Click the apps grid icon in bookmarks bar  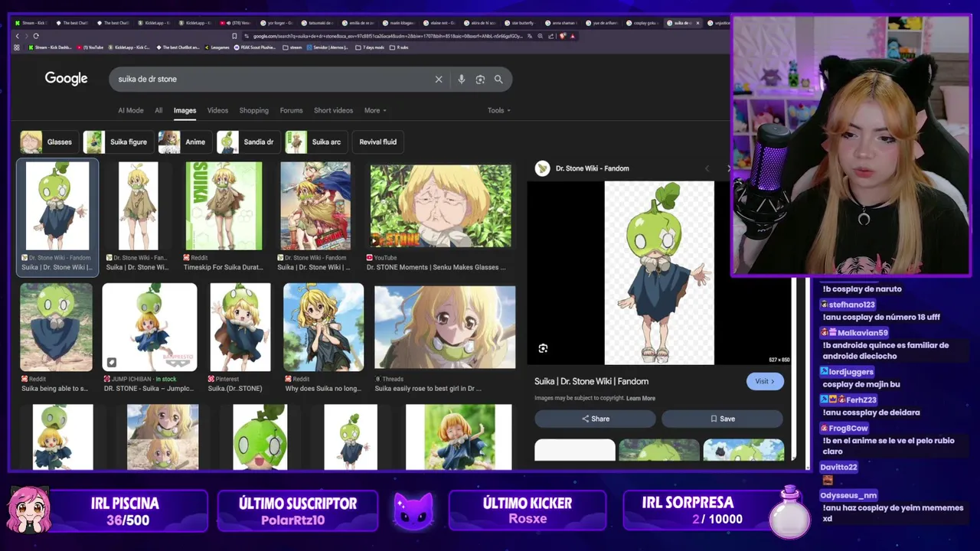point(17,47)
